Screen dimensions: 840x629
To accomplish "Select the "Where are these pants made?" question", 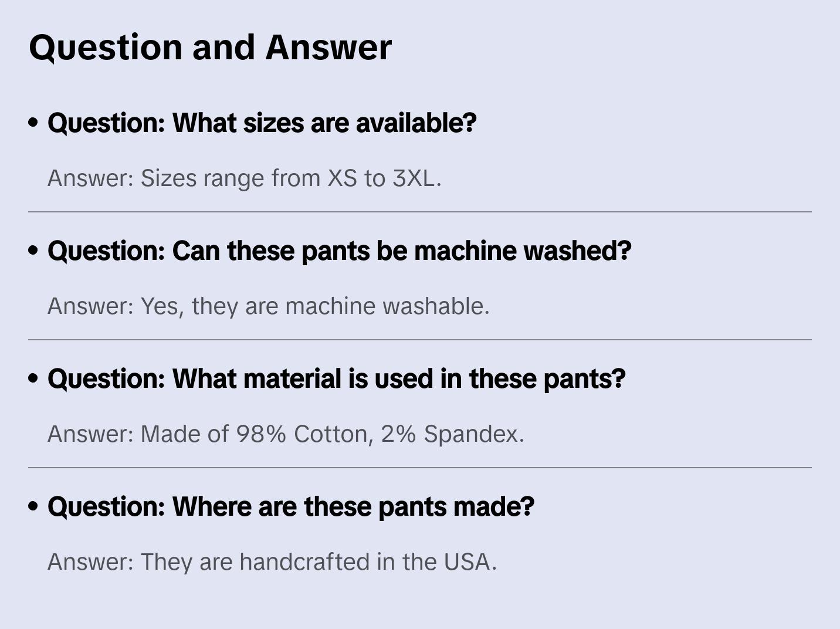I will point(290,507).
